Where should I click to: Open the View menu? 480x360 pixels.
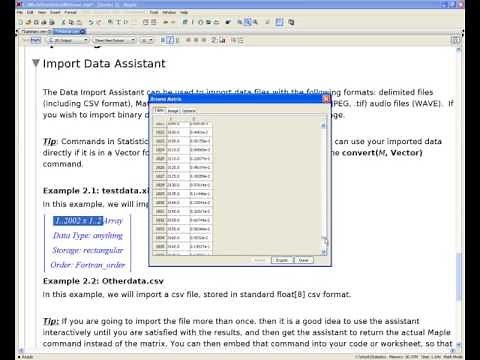42,13
